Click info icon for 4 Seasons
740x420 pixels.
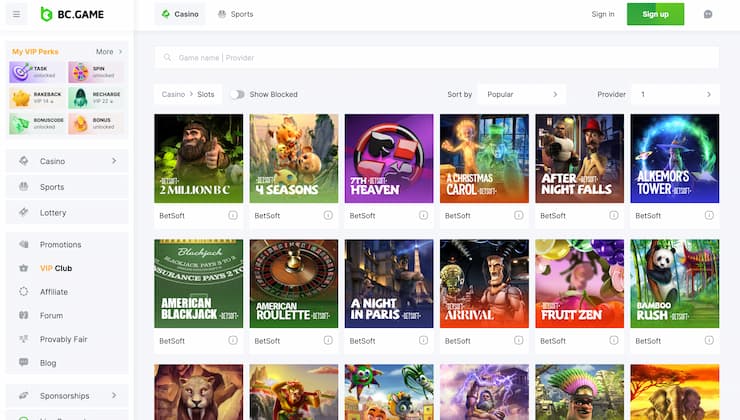328,215
